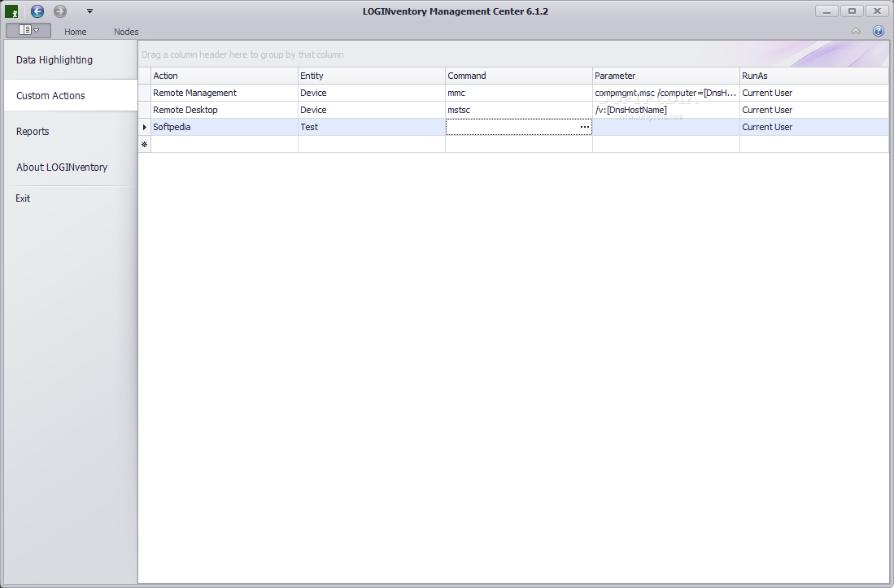Switch to the Home ribbon tab
The height and width of the screenshot is (588, 894).
click(x=76, y=32)
